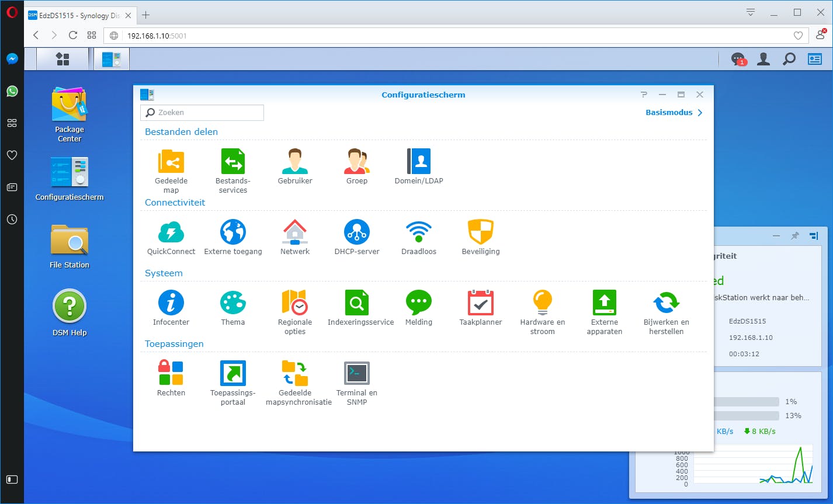Toggle the DSM widgets panel
This screenshot has height=504, width=833.
(x=815, y=59)
